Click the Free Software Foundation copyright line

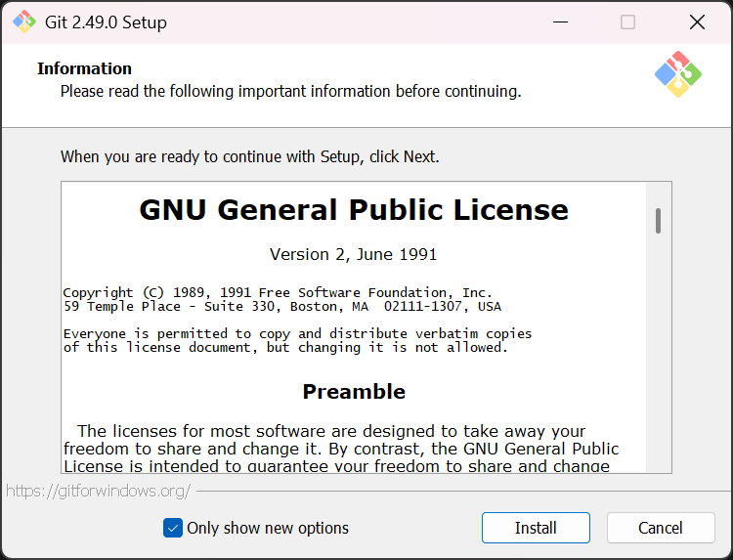tap(278, 292)
